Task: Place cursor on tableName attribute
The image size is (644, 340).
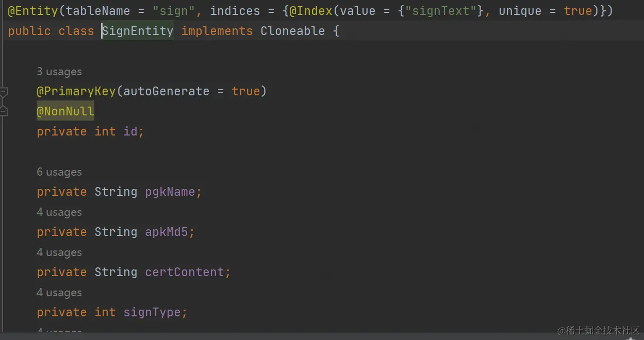Action: pos(98,11)
